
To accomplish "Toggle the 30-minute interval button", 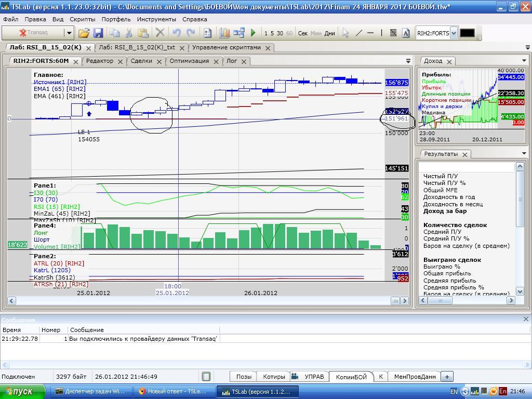I will [x=280, y=33].
